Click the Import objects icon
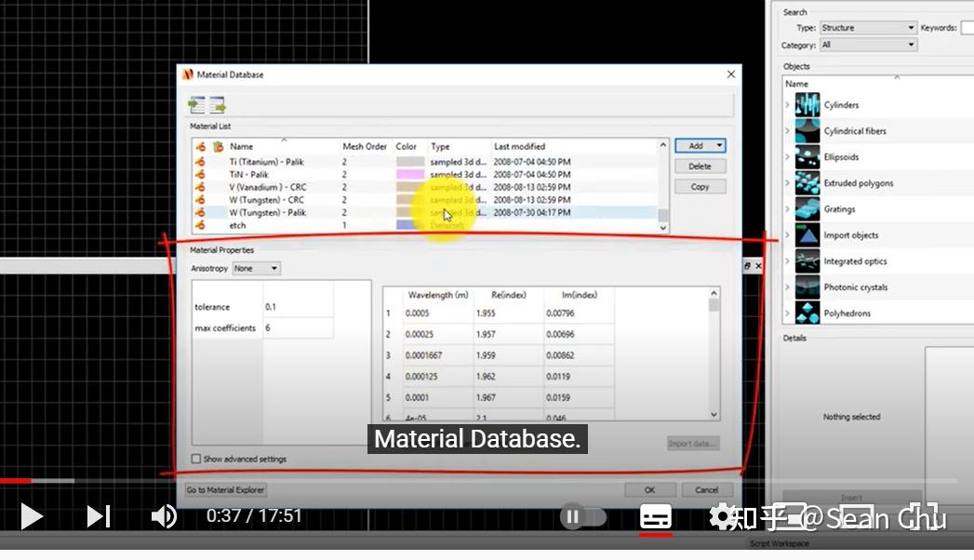Image resolution: width=974 pixels, height=560 pixels. click(x=807, y=234)
